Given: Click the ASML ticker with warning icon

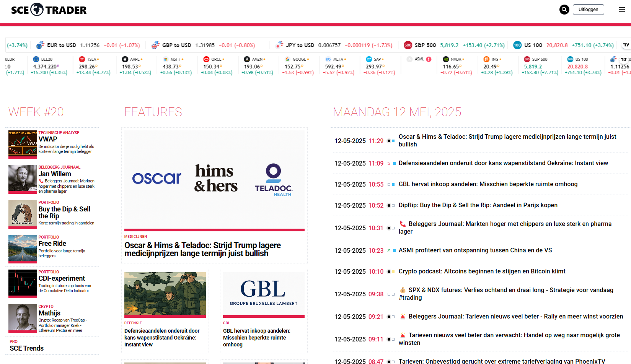Looking at the screenshot, I should pyautogui.click(x=419, y=59).
